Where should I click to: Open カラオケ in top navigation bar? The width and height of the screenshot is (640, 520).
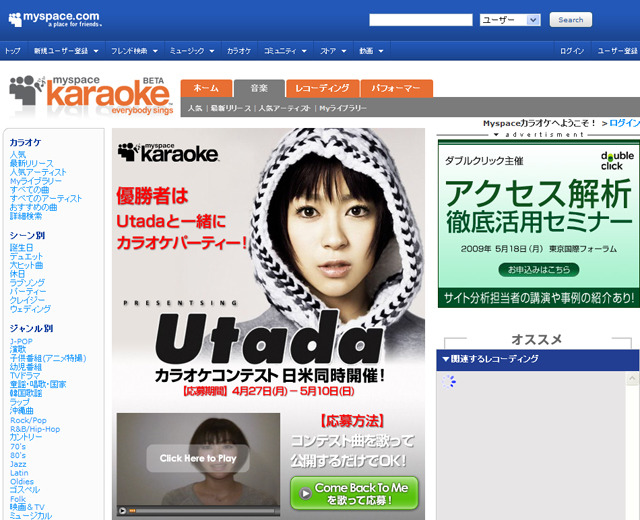click(239, 51)
